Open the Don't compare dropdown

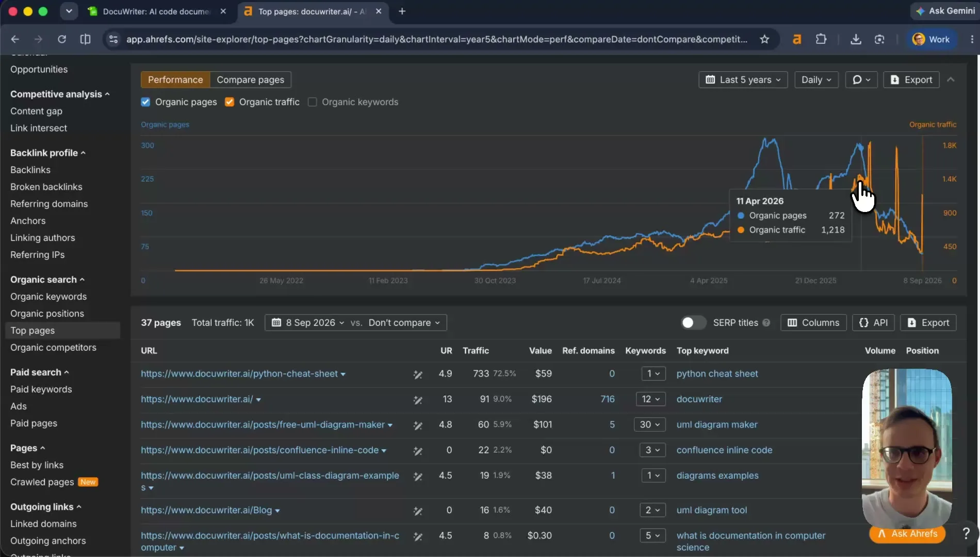coord(404,322)
